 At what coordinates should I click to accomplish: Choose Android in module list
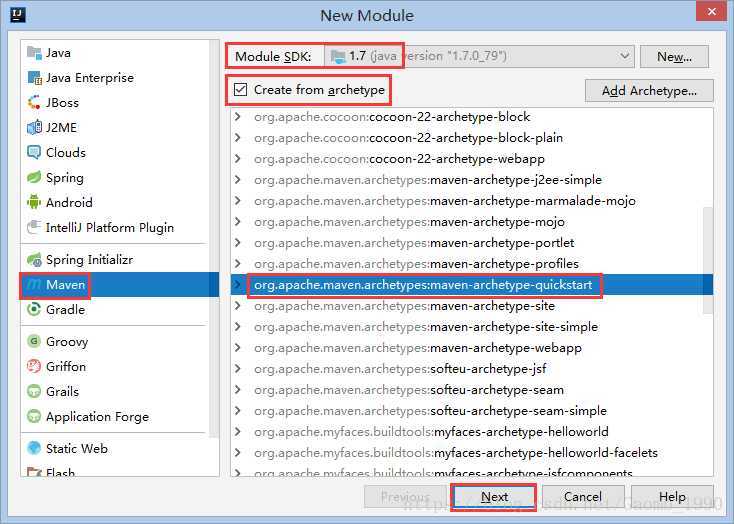[115, 202]
